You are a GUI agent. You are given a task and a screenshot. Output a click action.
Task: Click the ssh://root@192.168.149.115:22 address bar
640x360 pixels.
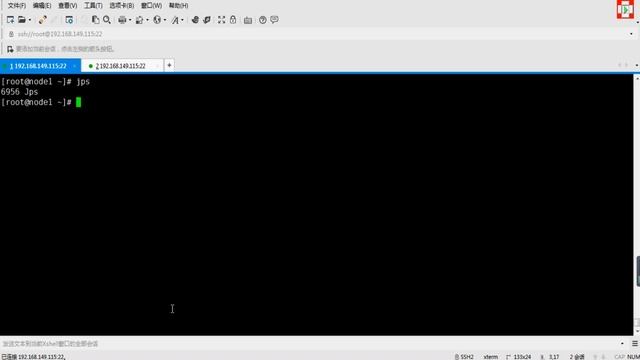pyautogui.click(x=318, y=34)
